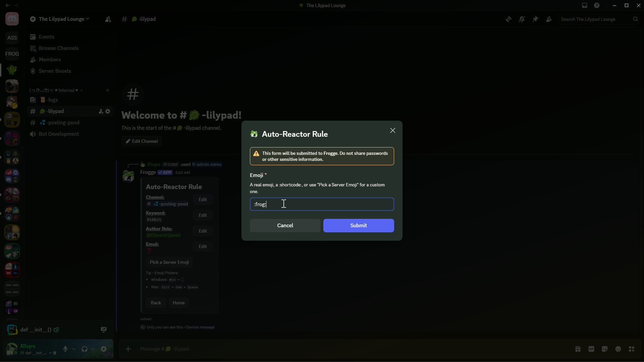The image size is (644, 362).
Task: Cancel the Auto-Reactor Rule form
Action: pyautogui.click(x=285, y=226)
